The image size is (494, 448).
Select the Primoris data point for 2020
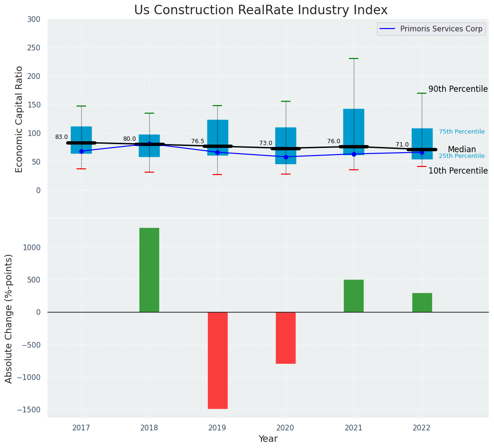286,157
